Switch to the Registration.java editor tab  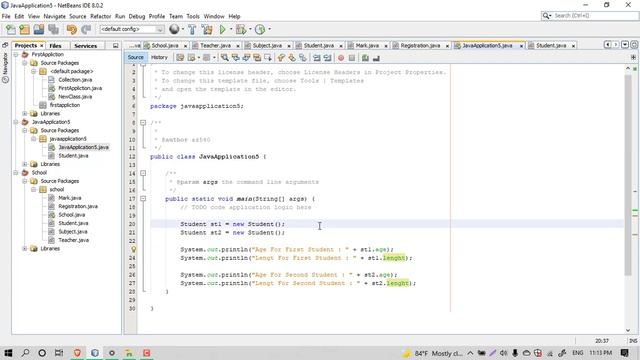420,46
